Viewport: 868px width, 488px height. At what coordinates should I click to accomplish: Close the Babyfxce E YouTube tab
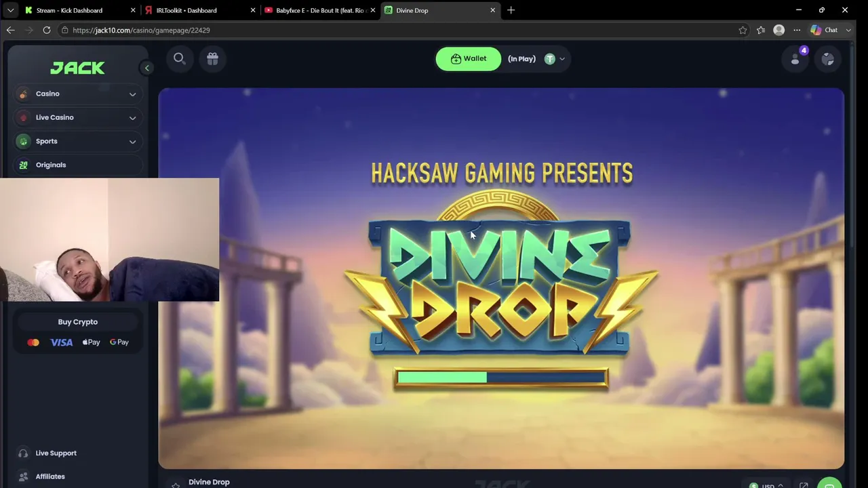(x=373, y=10)
